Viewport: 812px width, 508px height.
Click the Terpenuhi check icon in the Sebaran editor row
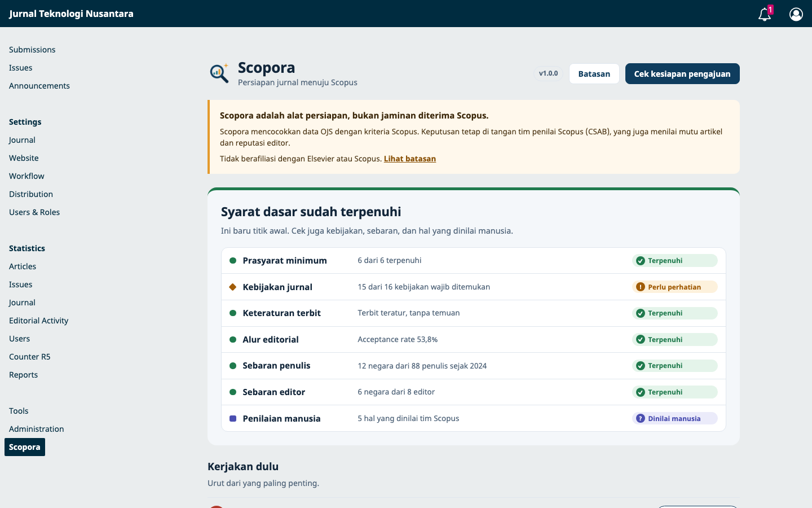(641, 392)
